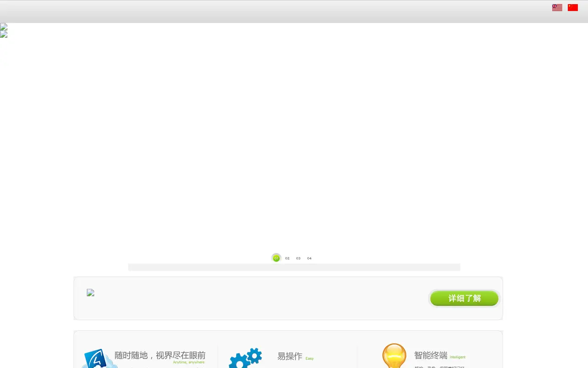Click the green 'Easy' caption
The height and width of the screenshot is (368, 588).
click(310, 358)
